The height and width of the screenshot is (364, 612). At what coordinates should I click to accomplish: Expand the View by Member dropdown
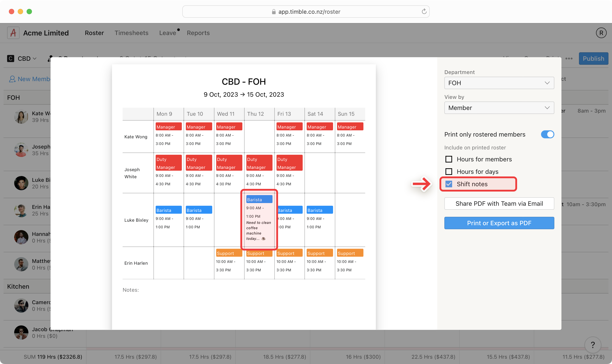point(499,108)
